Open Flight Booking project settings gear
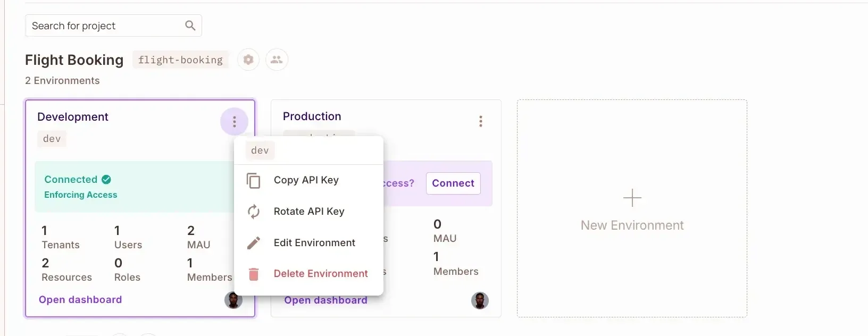Screen dimensions: 868x336 point(248,60)
